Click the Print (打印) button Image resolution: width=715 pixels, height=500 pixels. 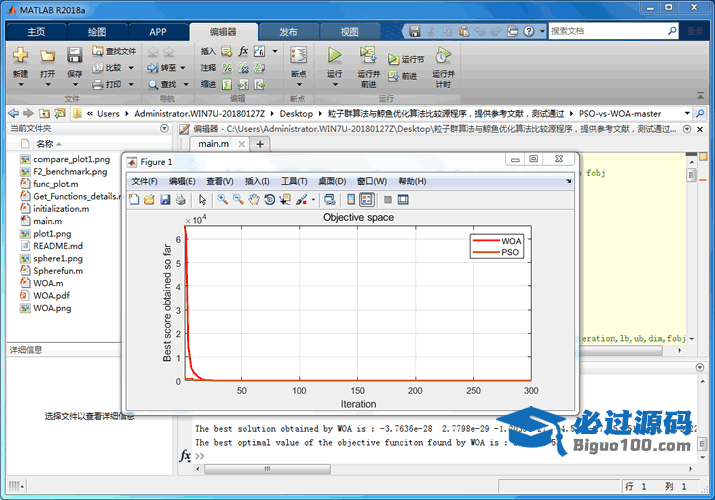pos(109,84)
